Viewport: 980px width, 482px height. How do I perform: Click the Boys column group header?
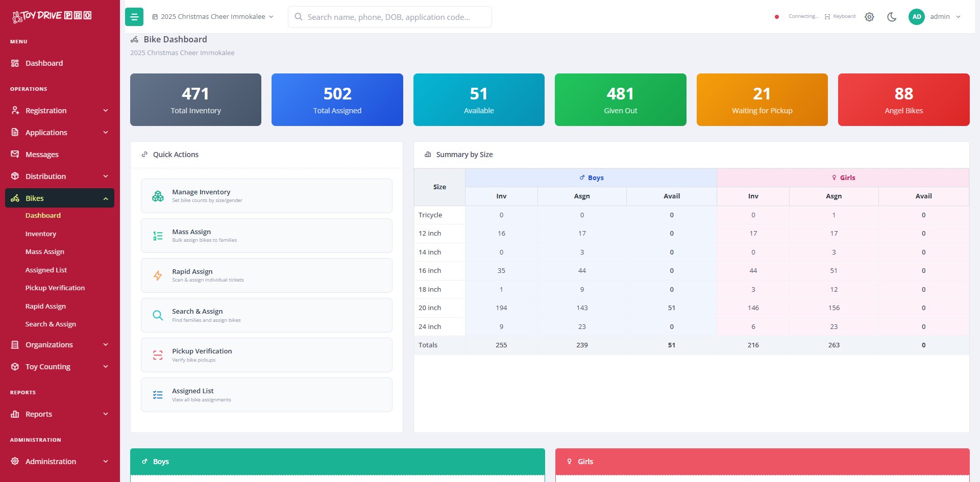[x=591, y=178]
